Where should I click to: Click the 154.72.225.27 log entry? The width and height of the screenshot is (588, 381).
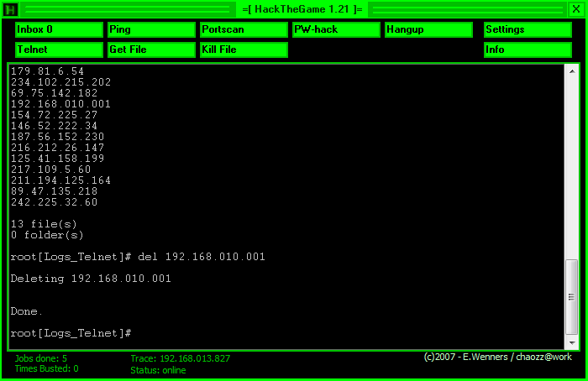click(54, 115)
